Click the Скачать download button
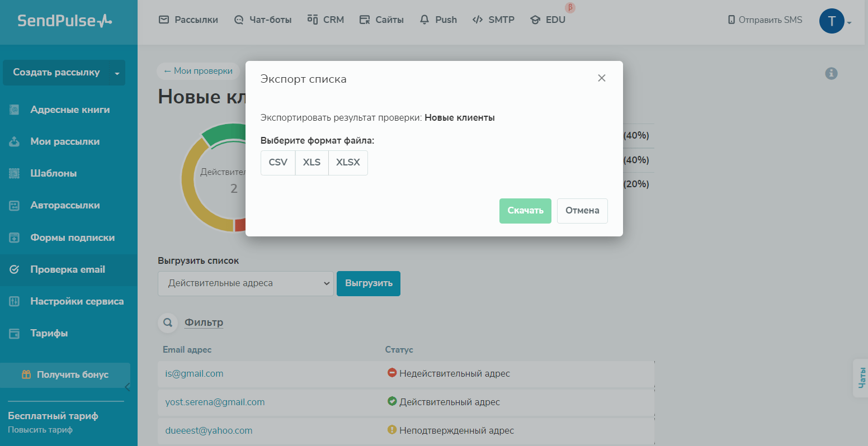The width and height of the screenshot is (868, 446). pos(525,211)
